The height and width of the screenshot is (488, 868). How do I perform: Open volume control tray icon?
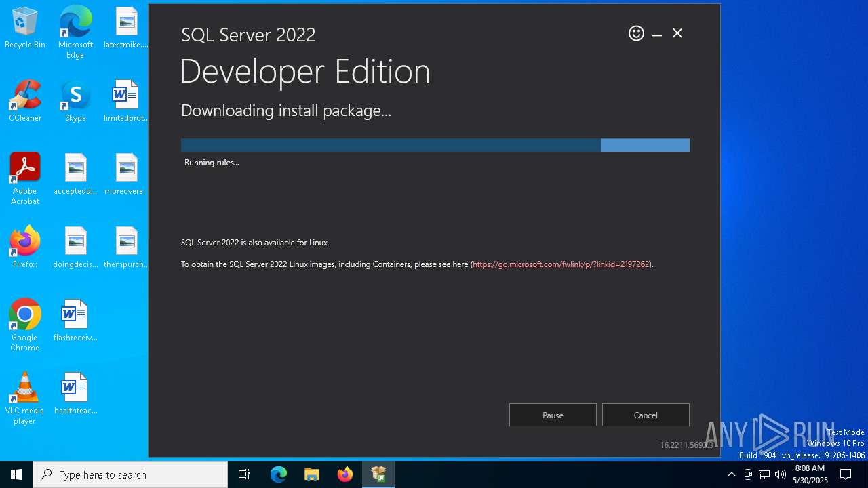[781, 474]
